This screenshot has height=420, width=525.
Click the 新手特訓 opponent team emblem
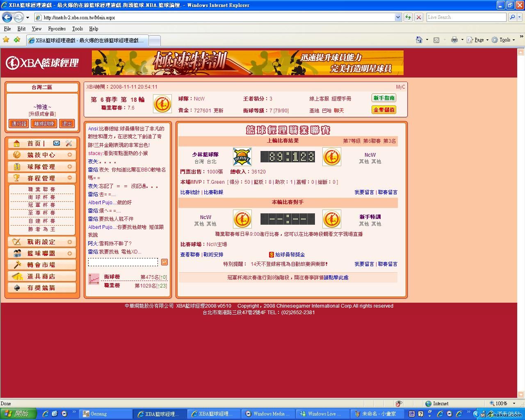331,219
